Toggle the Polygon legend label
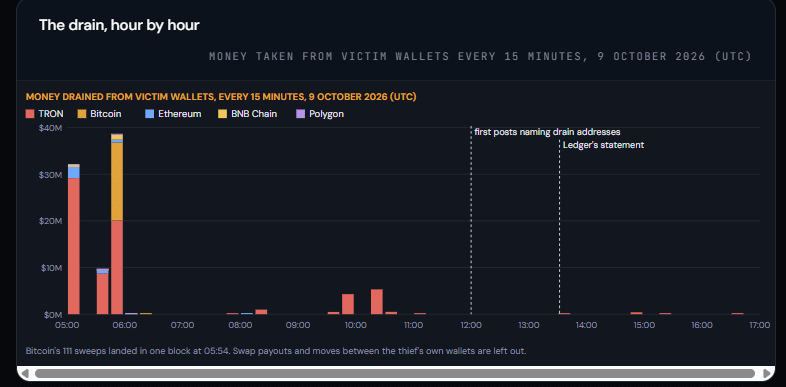786x387 pixels. tap(326, 114)
